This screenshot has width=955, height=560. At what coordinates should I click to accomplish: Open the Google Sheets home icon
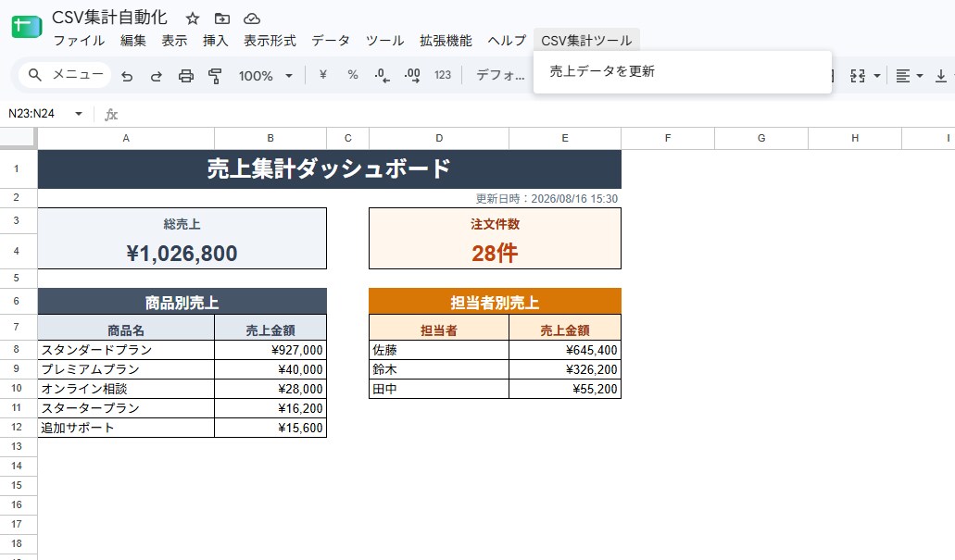[x=26, y=27]
